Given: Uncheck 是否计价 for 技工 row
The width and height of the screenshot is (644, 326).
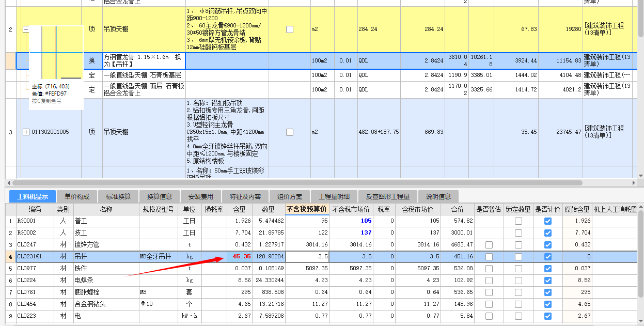Looking at the screenshot, I should [548, 233].
